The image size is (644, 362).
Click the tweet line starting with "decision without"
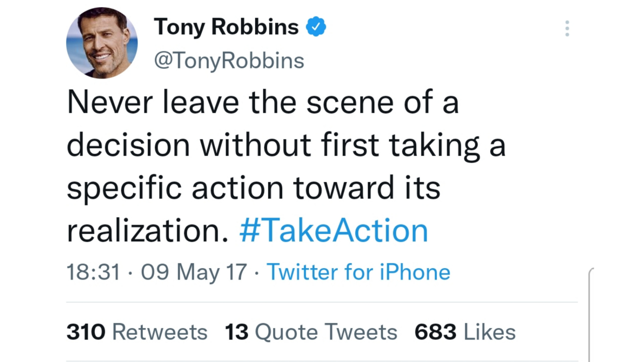tap(286, 145)
